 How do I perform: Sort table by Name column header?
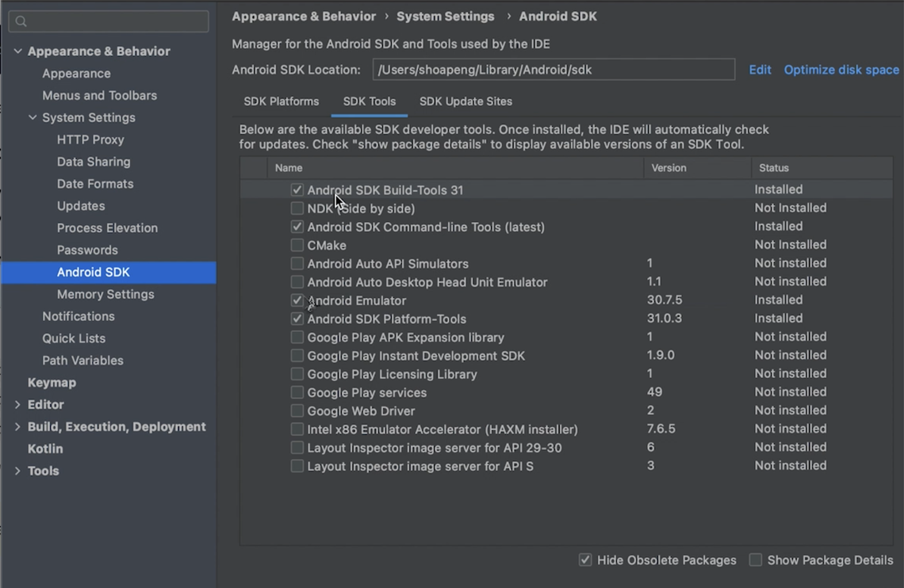[x=455, y=167]
